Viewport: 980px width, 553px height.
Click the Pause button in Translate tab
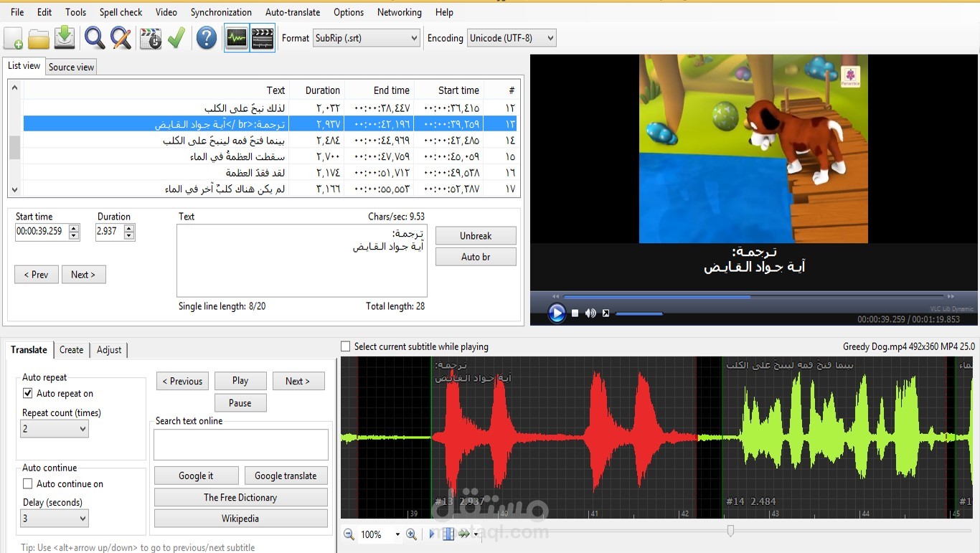(240, 403)
